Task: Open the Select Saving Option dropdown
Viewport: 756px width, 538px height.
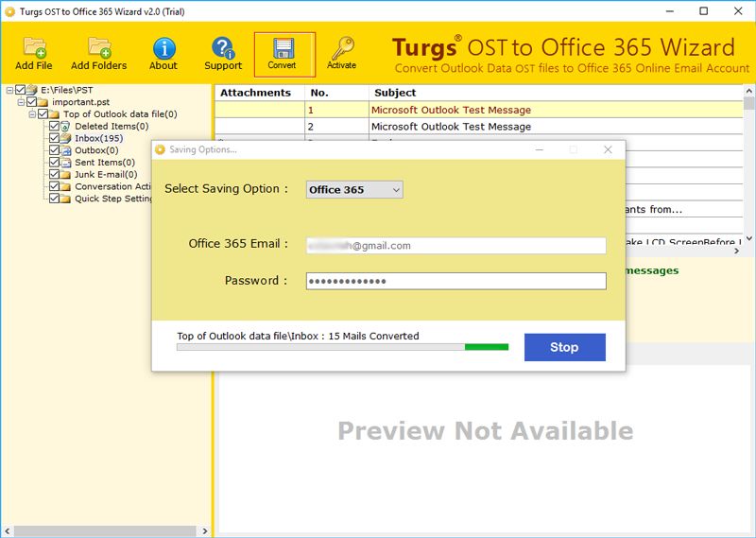Action: tap(354, 190)
